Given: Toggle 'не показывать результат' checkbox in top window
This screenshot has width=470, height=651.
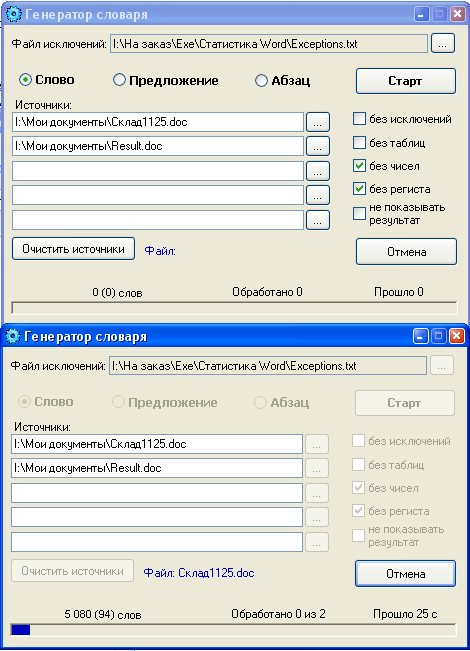Looking at the screenshot, I should [359, 213].
